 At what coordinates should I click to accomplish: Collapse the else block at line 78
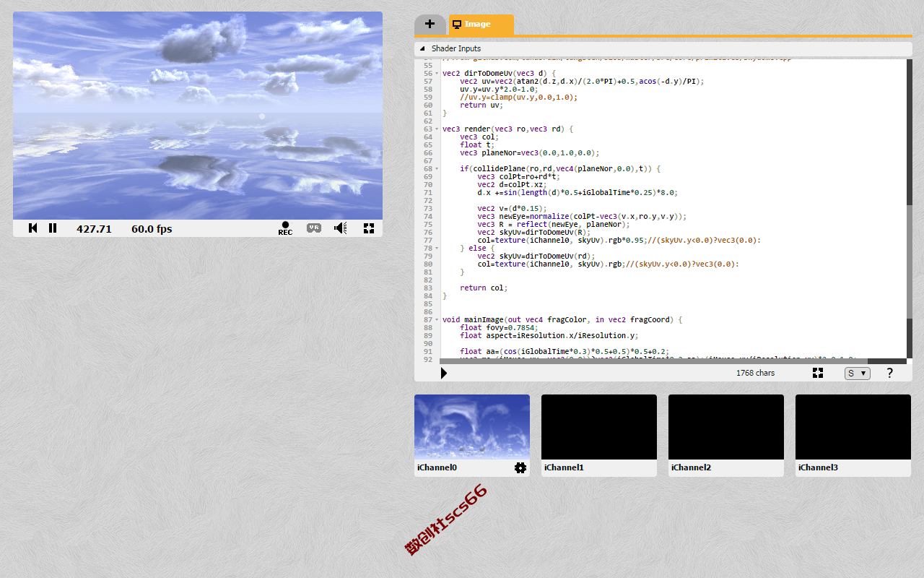pos(437,249)
